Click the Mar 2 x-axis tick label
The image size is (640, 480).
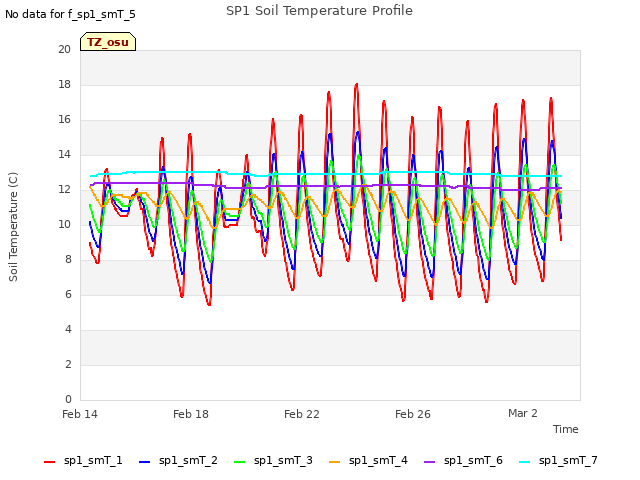523,413
